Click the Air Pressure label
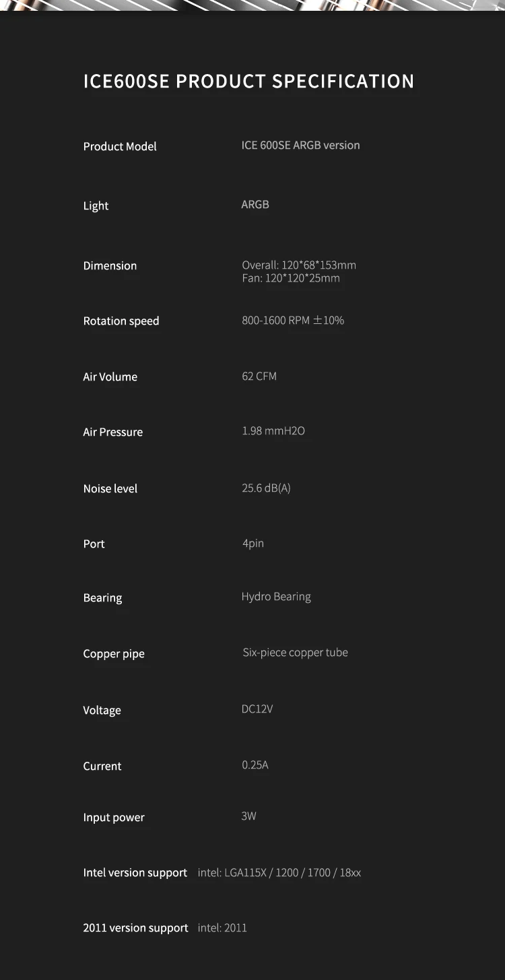505x980 pixels. (112, 432)
